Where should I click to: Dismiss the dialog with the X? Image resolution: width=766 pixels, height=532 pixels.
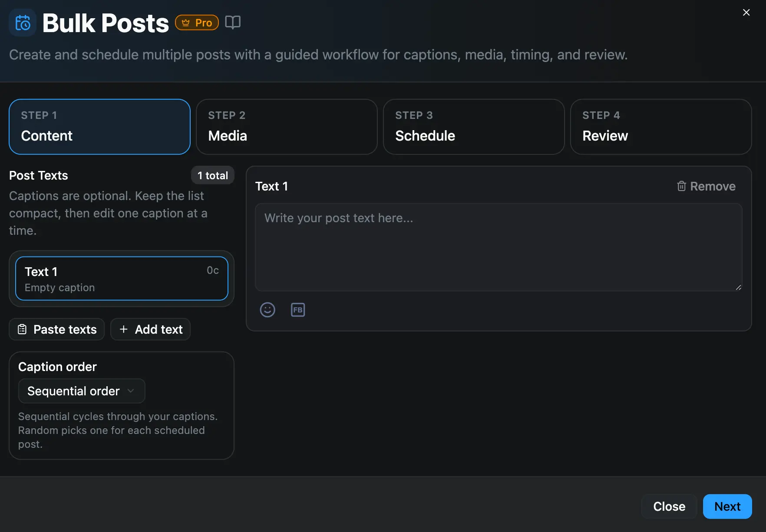coord(746,12)
